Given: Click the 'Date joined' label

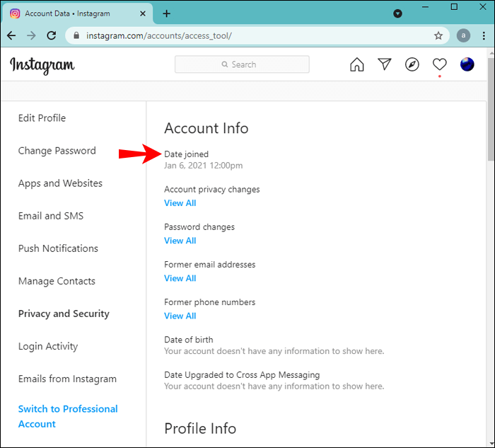Looking at the screenshot, I should [186, 154].
